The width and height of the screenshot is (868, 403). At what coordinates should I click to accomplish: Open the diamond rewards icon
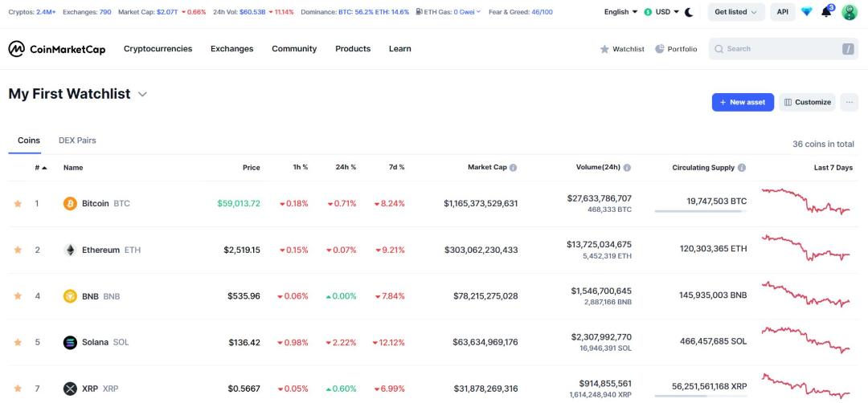[807, 11]
